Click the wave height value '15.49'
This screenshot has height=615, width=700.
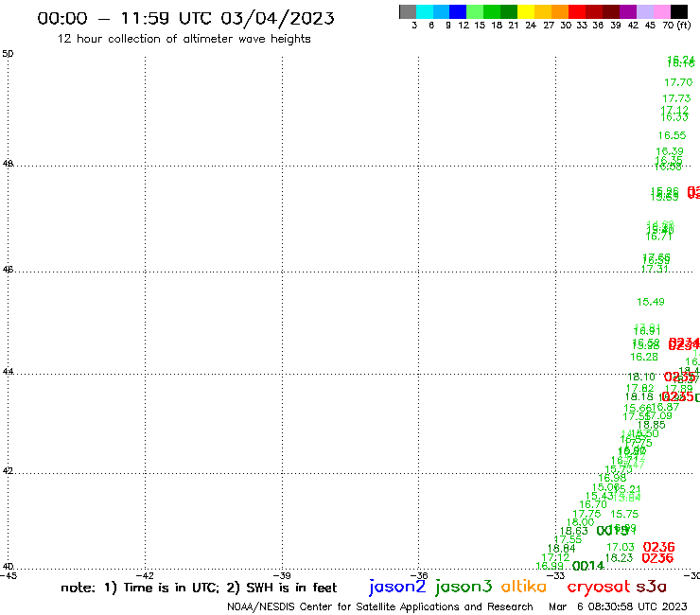pyautogui.click(x=651, y=302)
